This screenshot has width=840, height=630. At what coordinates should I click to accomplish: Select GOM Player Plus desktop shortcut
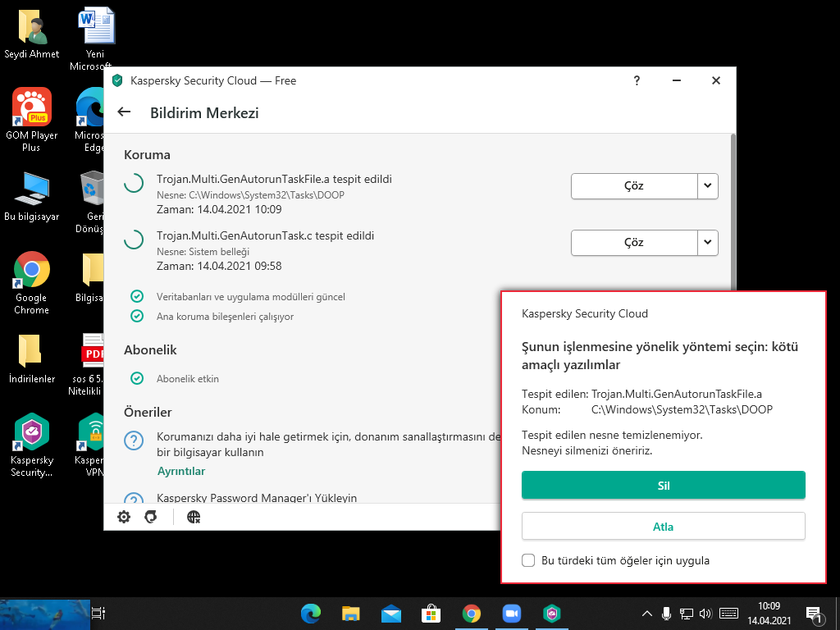pyautogui.click(x=32, y=120)
